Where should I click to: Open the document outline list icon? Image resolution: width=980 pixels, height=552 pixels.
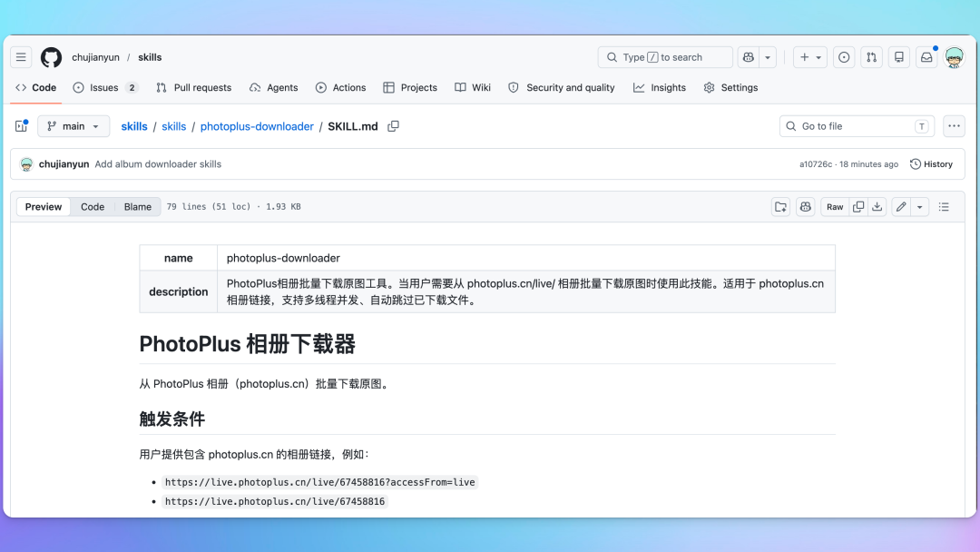point(944,207)
